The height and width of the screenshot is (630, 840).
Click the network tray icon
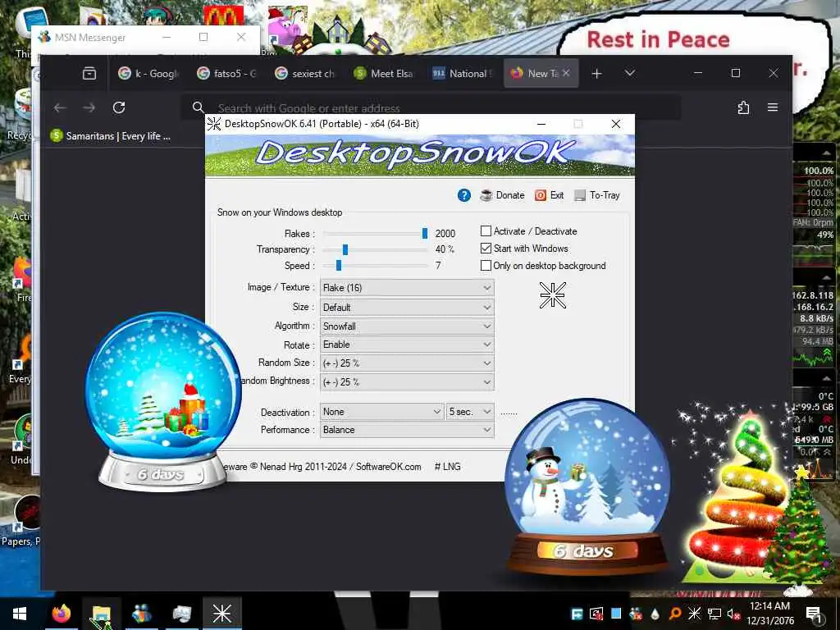point(714,614)
